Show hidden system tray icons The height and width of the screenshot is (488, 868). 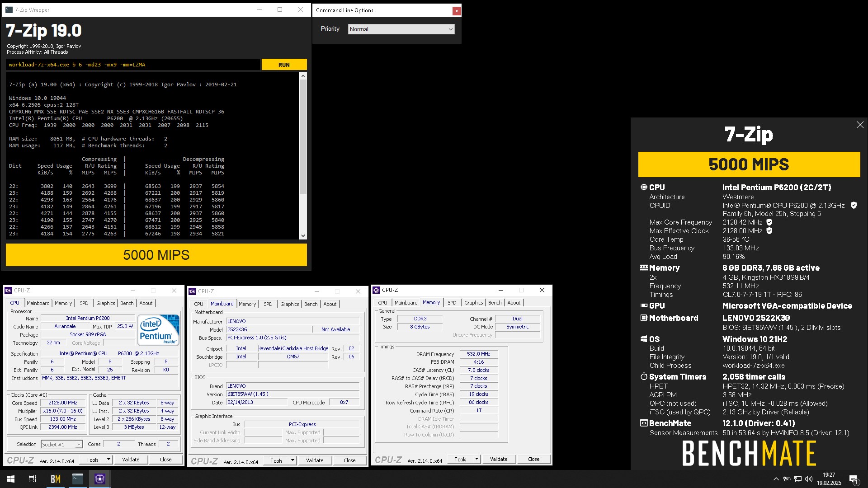pyautogui.click(x=776, y=479)
